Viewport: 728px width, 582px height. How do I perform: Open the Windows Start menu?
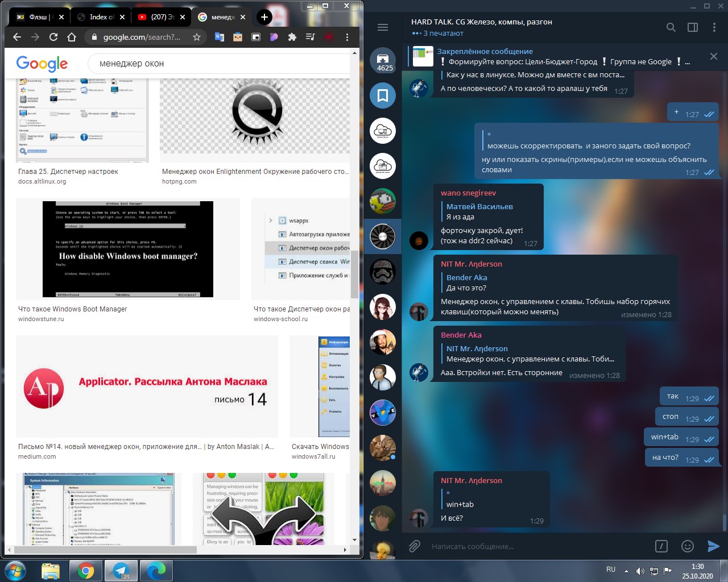point(14,570)
